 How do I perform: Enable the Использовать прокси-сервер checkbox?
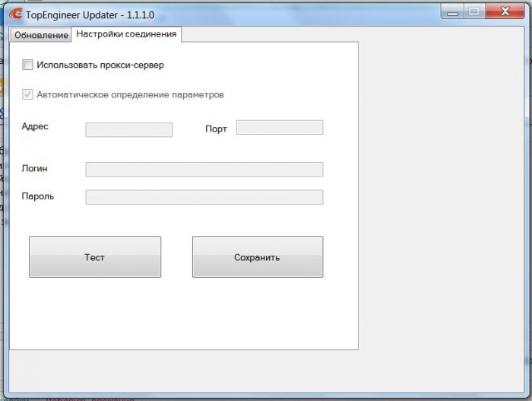27,65
